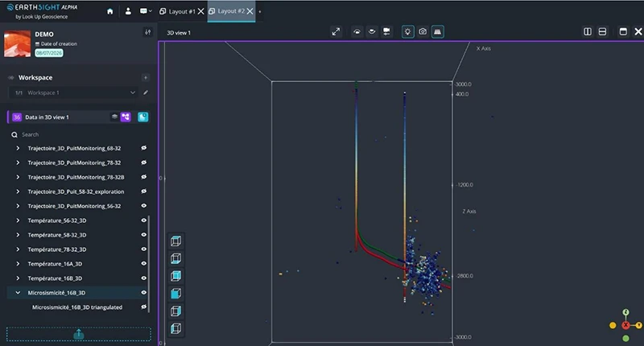Click the upper-eyelid view icon
This screenshot has height=346, width=644.
tap(357, 31)
